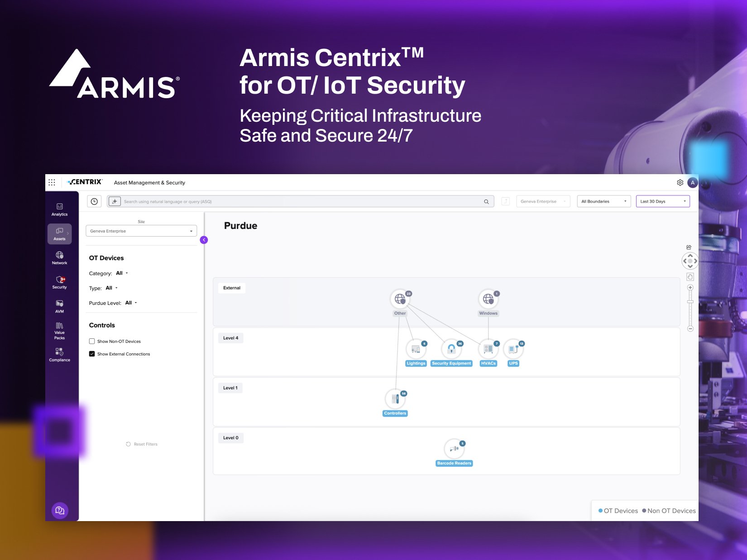This screenshot has width=747, height=560.
Task: Click the Level 4 label
Action: point(231,338)
